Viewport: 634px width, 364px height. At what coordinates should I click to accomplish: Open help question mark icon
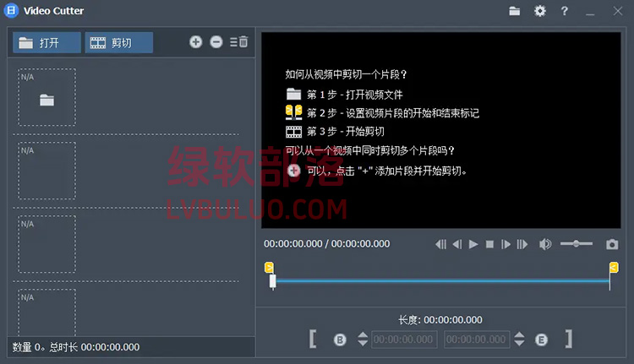coord(565,11)
